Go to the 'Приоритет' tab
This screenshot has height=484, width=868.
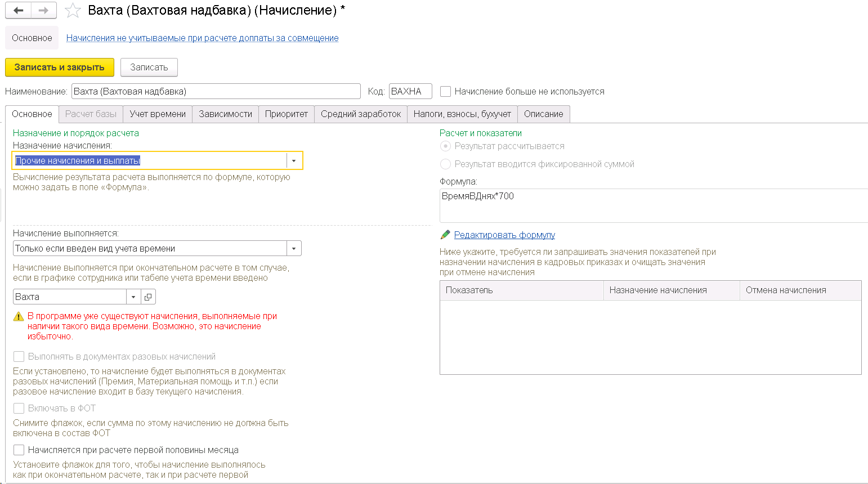[x=287, y=114]
